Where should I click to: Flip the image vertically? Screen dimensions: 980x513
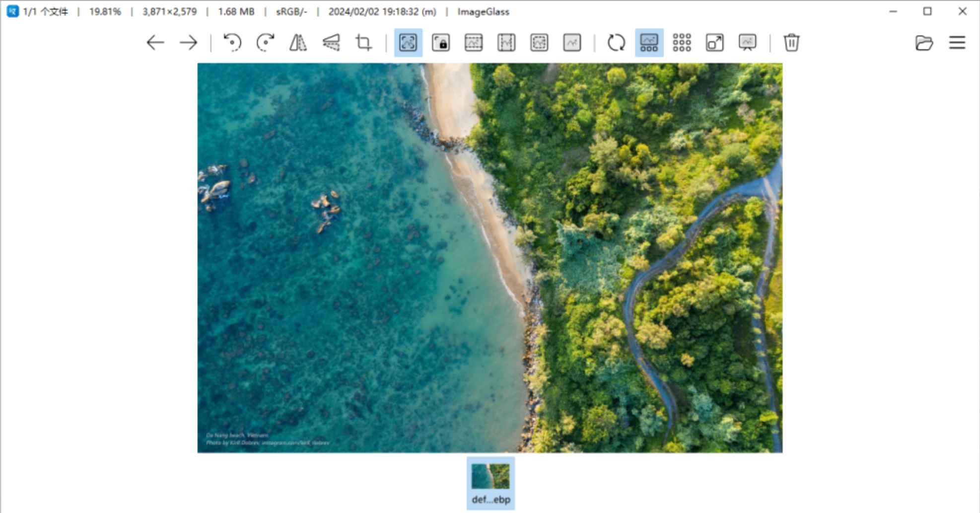click(332, 43)
